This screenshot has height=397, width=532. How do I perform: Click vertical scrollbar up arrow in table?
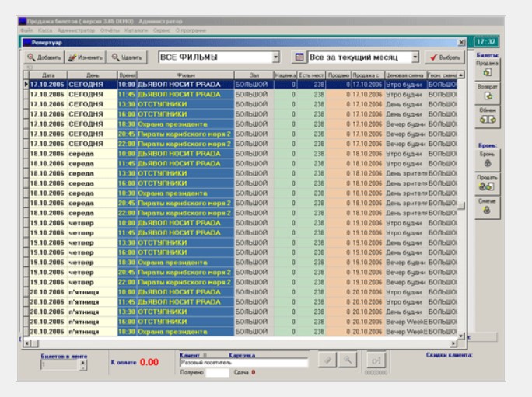tap(460, 75)
